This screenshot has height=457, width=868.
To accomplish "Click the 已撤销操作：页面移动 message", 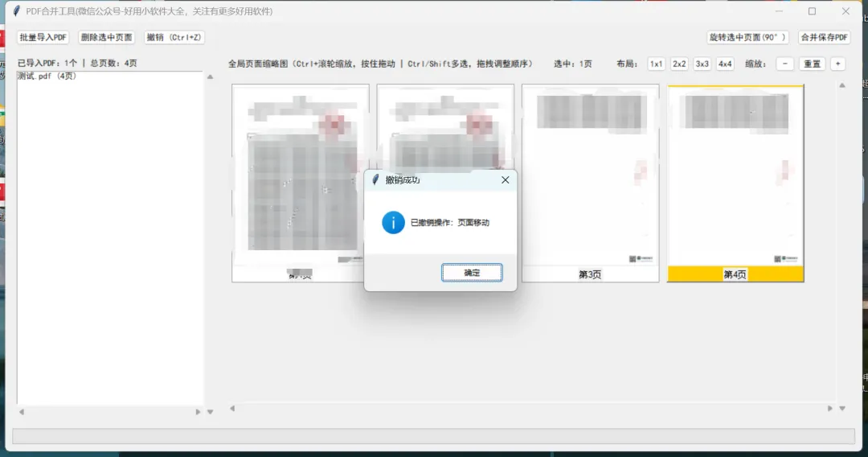I will click(449, 223).
